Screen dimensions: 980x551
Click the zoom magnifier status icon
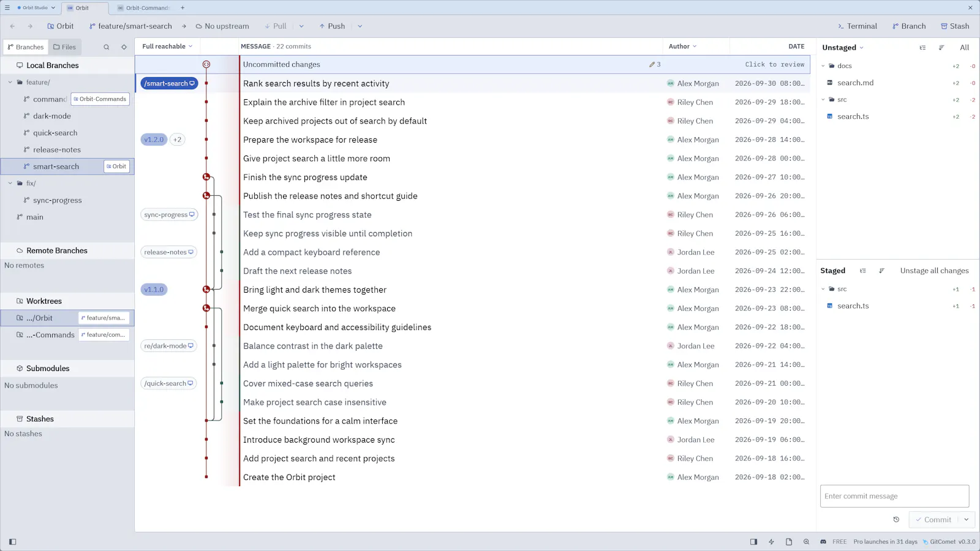(x=806, y=542)
